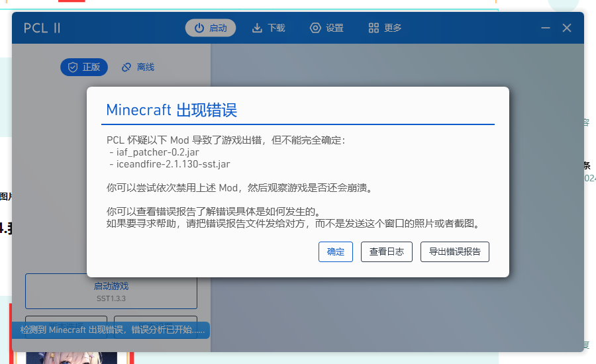Select the 正版 genuine account mode
Screen dimensions: 596x364
pyautogui.click(x=84, y=68)
